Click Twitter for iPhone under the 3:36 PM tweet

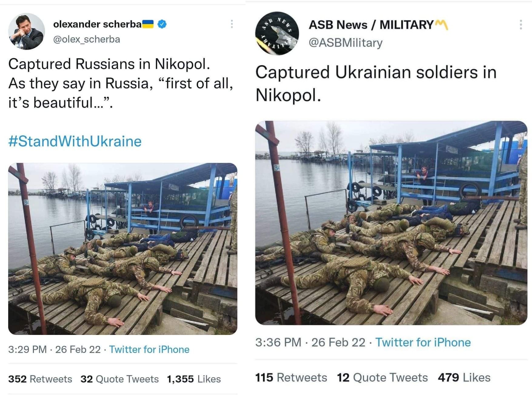(x=423, y=343)
